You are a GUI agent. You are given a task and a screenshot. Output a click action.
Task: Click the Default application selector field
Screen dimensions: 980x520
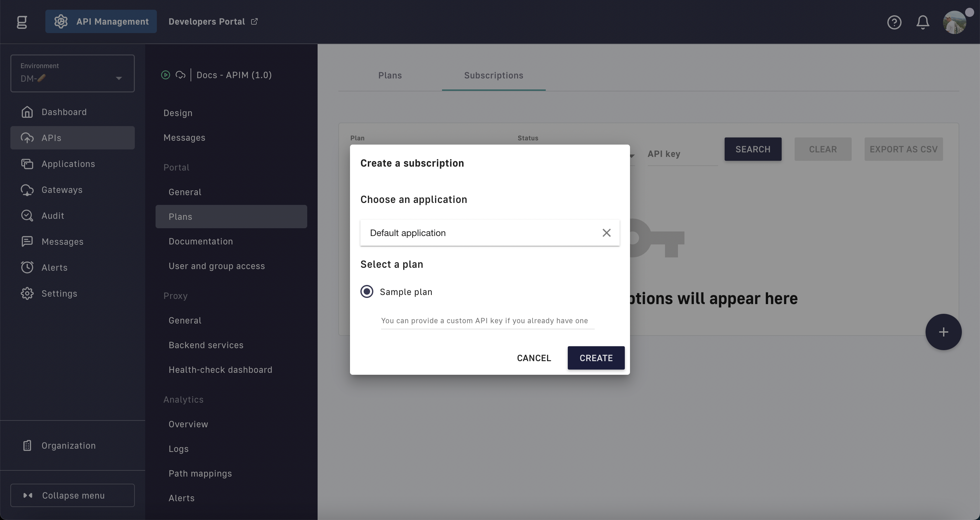point(479,232)
